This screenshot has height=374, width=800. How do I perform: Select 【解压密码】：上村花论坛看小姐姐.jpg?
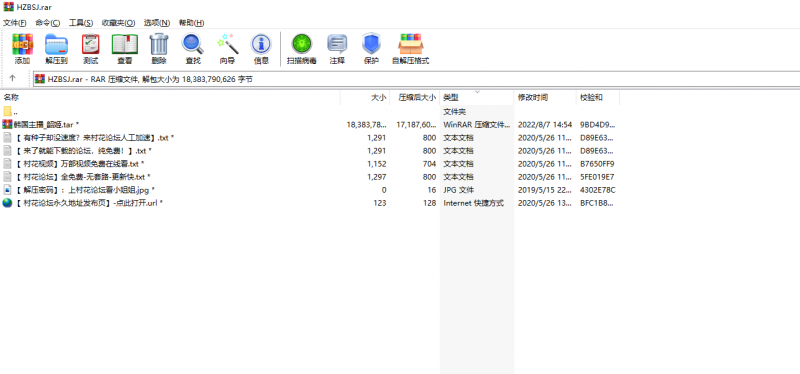(x=84, y=190)
